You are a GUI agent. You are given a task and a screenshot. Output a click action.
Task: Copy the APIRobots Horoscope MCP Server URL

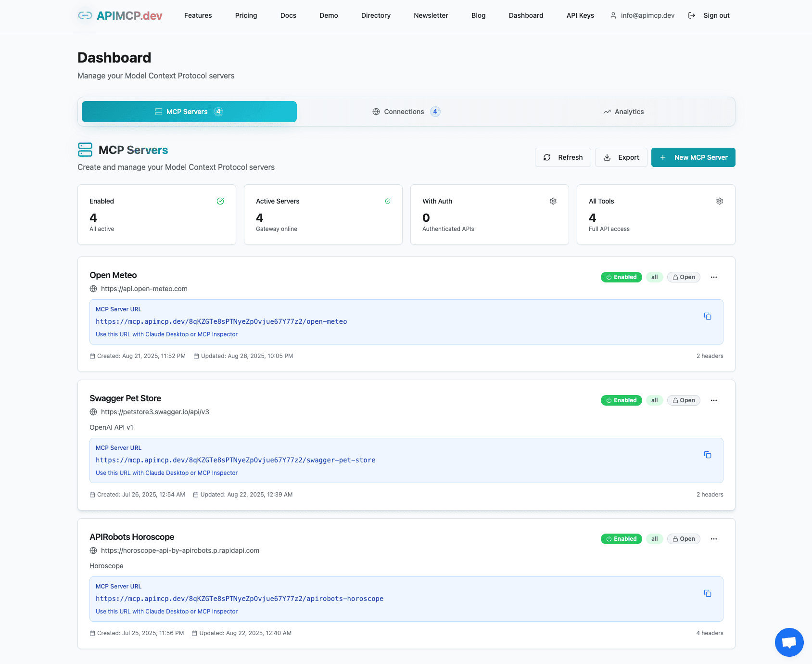[x=708, y=593]
